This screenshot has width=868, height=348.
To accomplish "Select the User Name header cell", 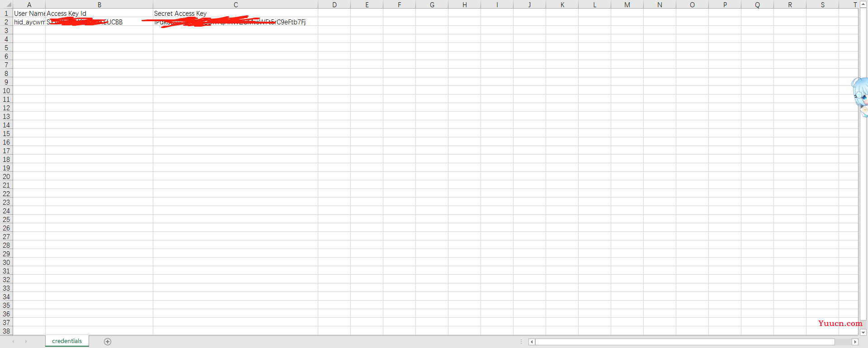I will 29,14.
